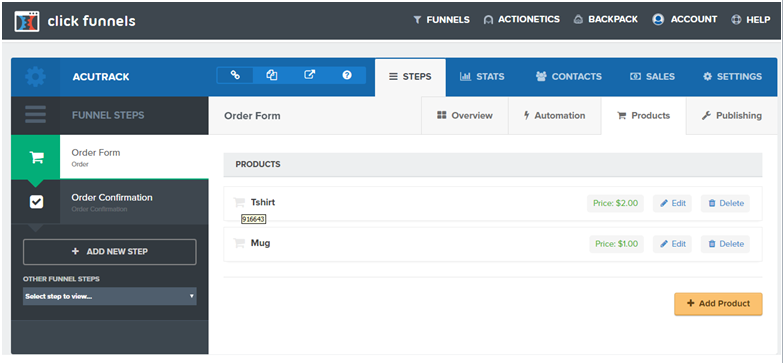Delete the Mug product
783x363 pixels.
pos(726,244)
